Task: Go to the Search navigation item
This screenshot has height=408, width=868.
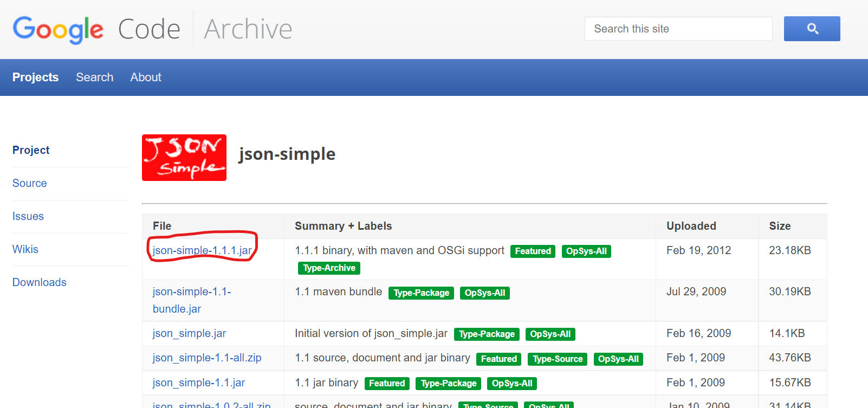Action: click(95, 77)
